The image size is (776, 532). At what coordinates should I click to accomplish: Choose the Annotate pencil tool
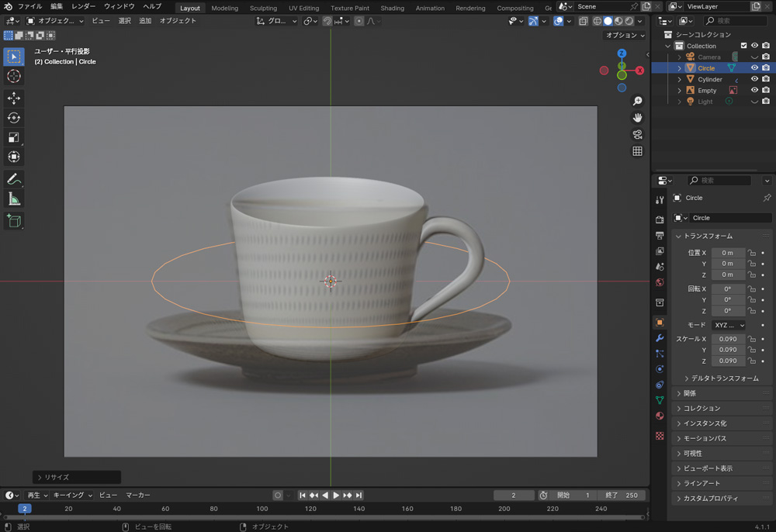14,179
